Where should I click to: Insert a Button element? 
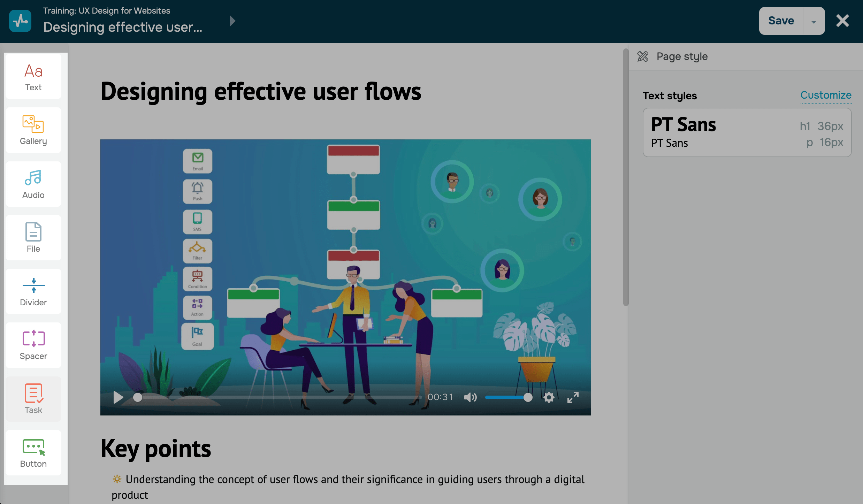point(33,453)
